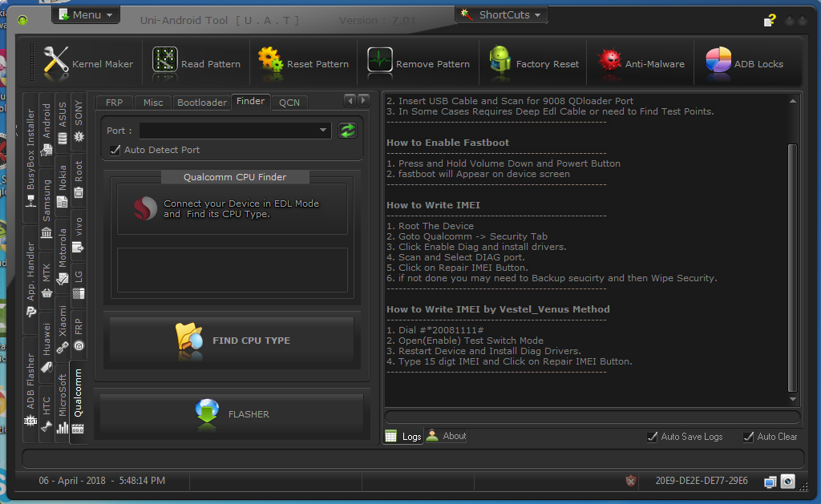Click 'How to Write IMEI' heading
The image size is (821, 504).
433,205
